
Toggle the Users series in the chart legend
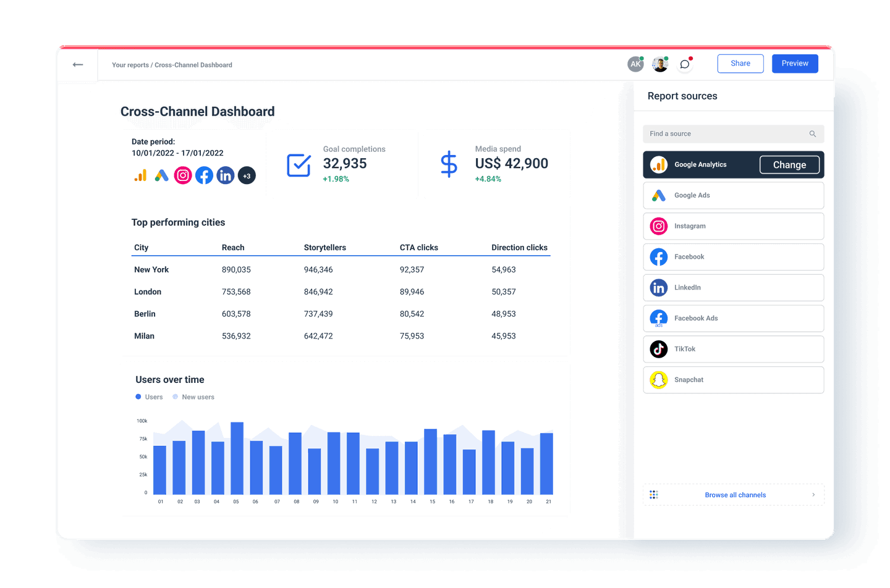point(148,397)
